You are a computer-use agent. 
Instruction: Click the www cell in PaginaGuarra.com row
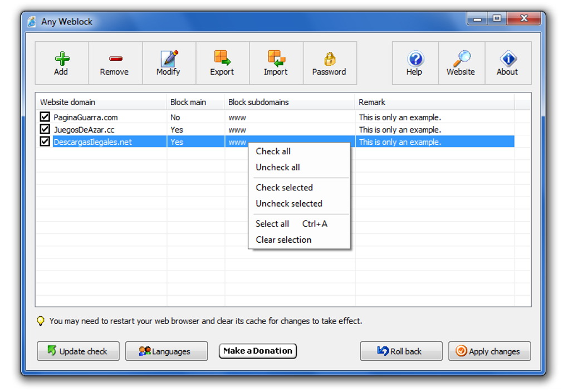tap(237, 117)
